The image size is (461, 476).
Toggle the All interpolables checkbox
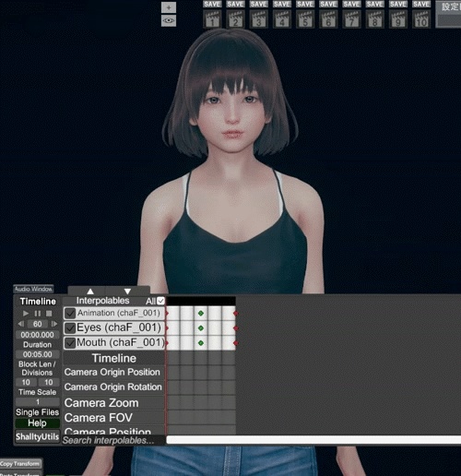coord(160,301)
